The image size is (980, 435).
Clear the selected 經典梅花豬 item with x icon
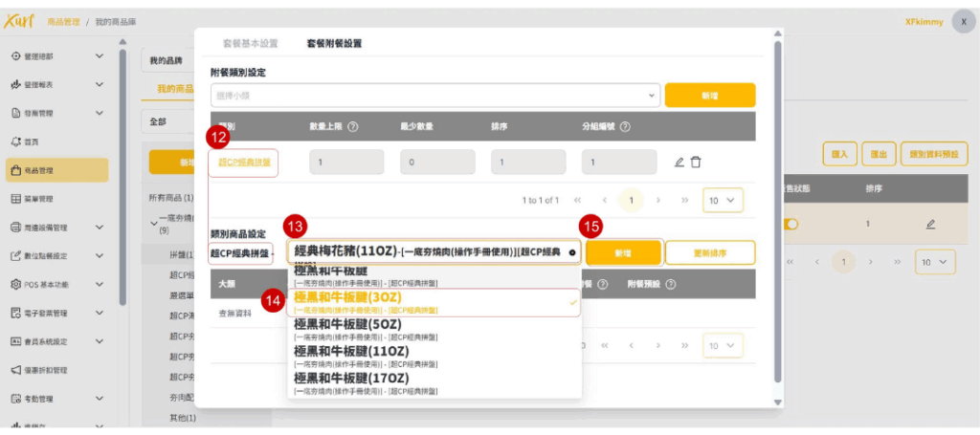click(x=572, y=252)
